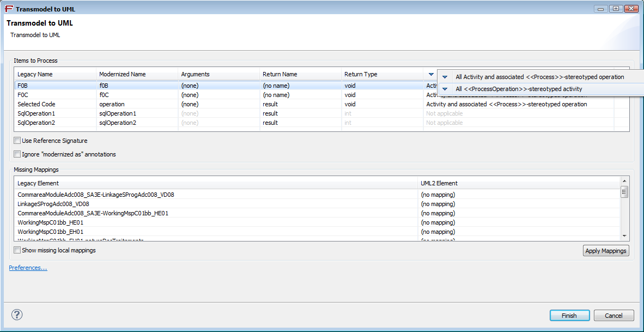Click the Cancel button
This screenshot has width=644, height=332.
click(613, 316)
